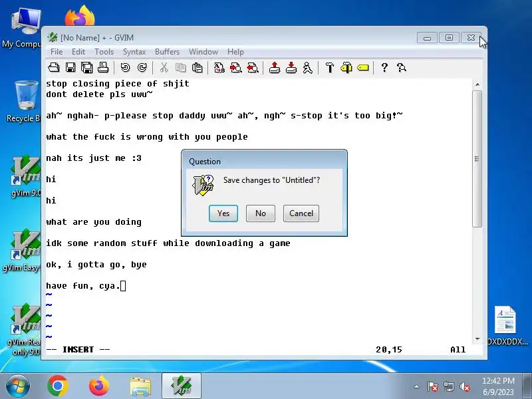Open the Buffers menu

tap(168, 52)
